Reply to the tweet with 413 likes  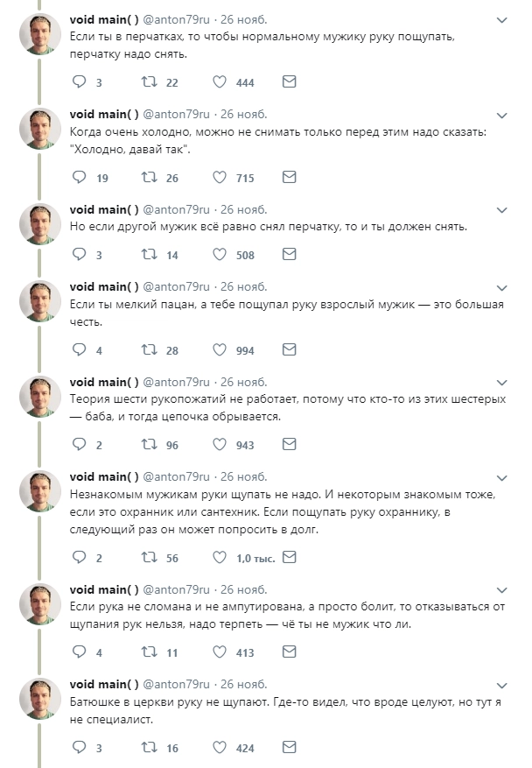[x=79, y=652]
